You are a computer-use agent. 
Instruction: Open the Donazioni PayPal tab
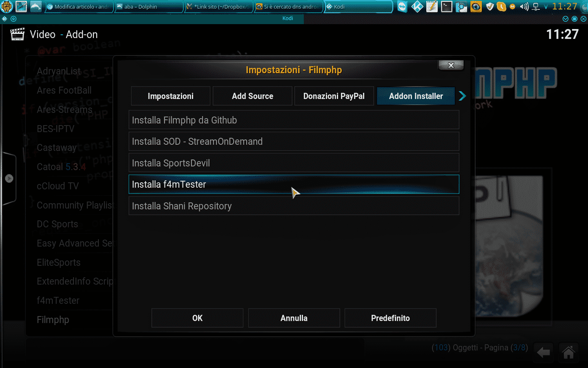[x=334, y=96]
